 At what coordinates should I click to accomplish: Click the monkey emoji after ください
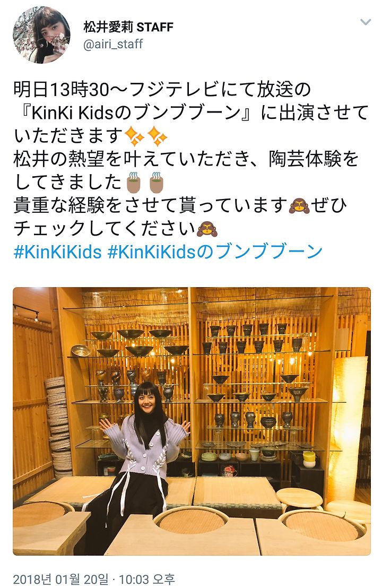click(207, 228)
